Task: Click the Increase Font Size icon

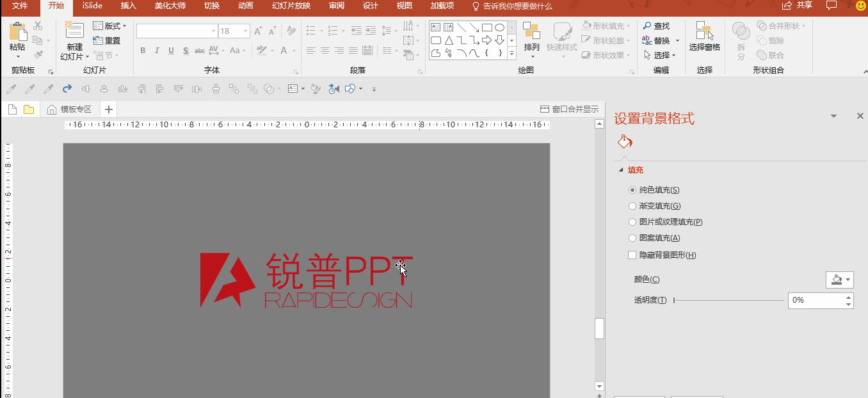Action: click(258, 31)
